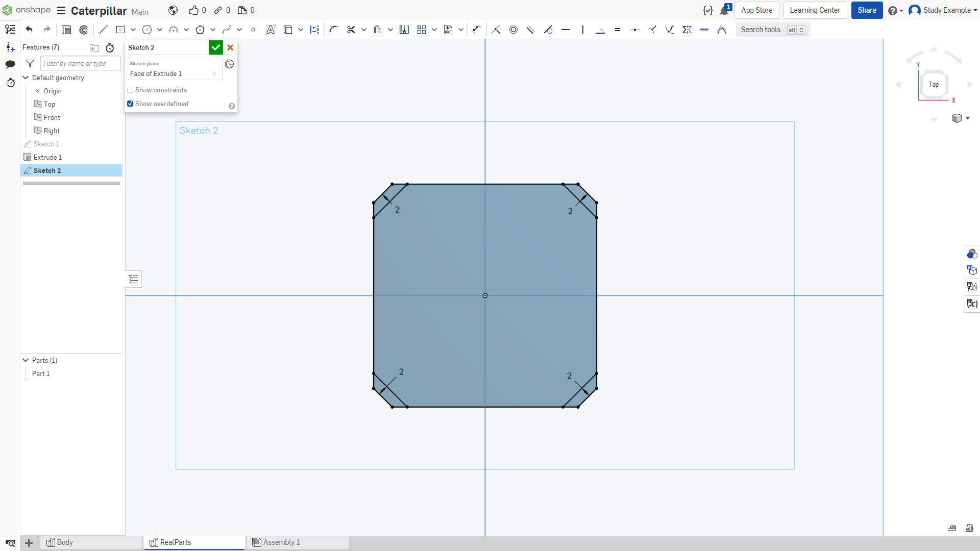Click the Filter by name field
980x551 pixels.
click(81, 63)
